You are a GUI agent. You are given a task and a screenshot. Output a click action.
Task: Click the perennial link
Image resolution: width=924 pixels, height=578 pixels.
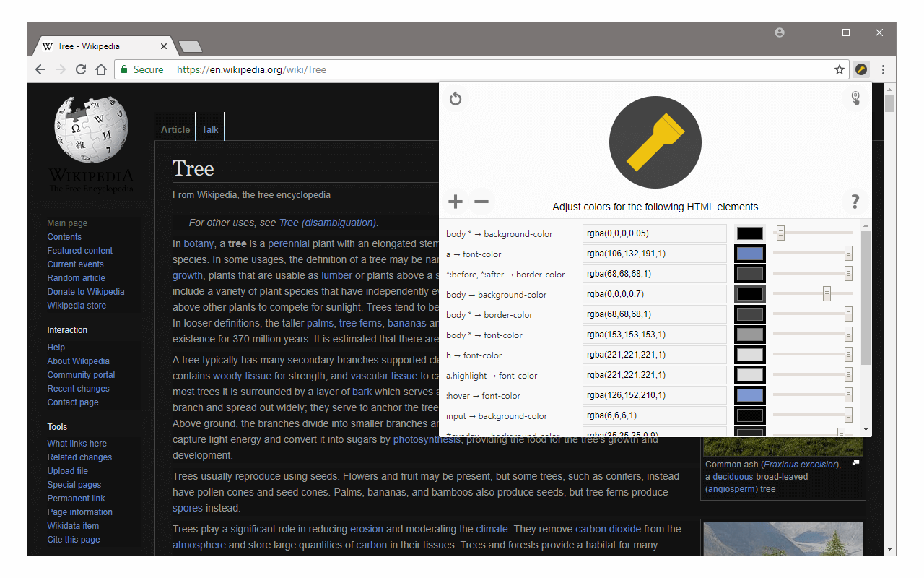[x=289, y=243]
